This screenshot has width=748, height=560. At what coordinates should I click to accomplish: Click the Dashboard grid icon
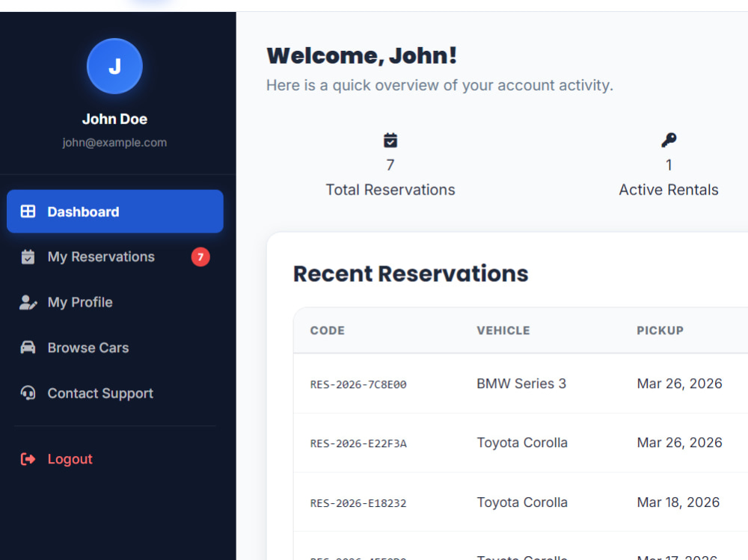pos(28,212)
